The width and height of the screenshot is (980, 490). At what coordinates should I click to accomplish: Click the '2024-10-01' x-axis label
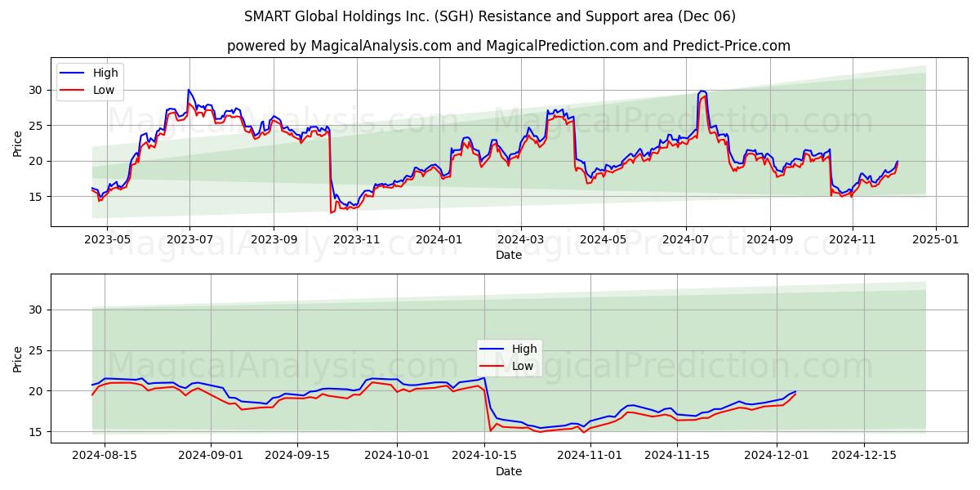[398, 457]
